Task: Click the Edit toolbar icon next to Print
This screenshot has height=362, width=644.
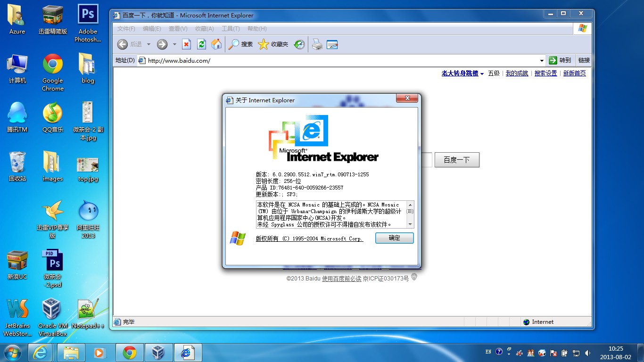Action: (332, 44)
